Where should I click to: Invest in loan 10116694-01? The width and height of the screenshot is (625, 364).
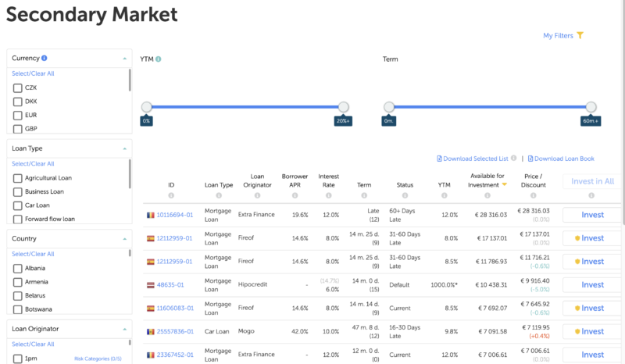tap(592, 215)
